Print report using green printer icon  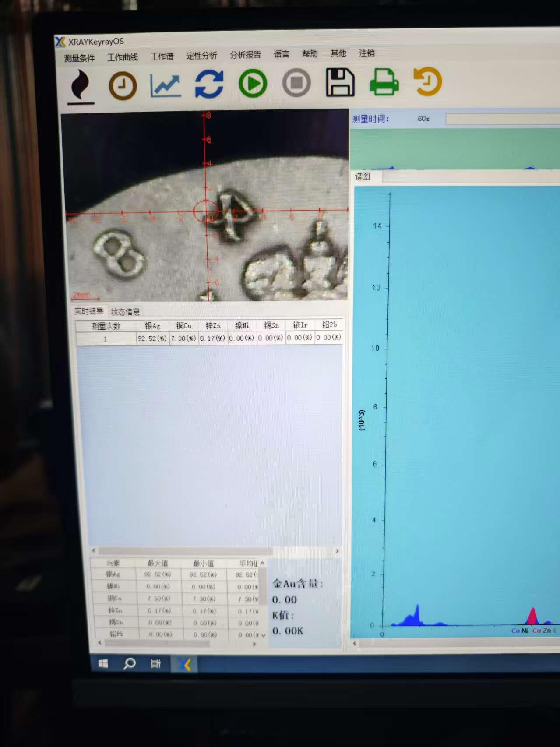coord(384,81)
